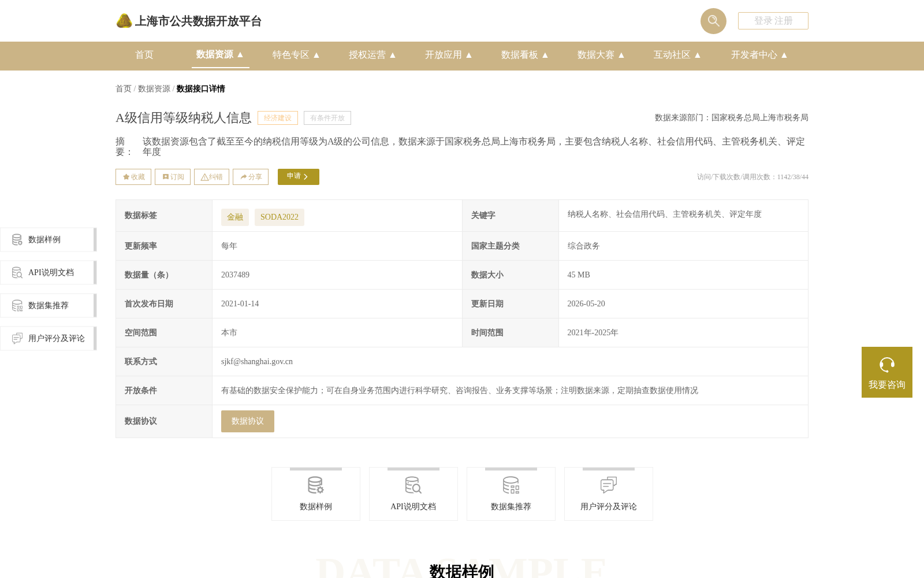Click the sidebar API说明文档 search icon
Image resolution: width=924 pixels, height=578 pixels.
tap(17, 273)
